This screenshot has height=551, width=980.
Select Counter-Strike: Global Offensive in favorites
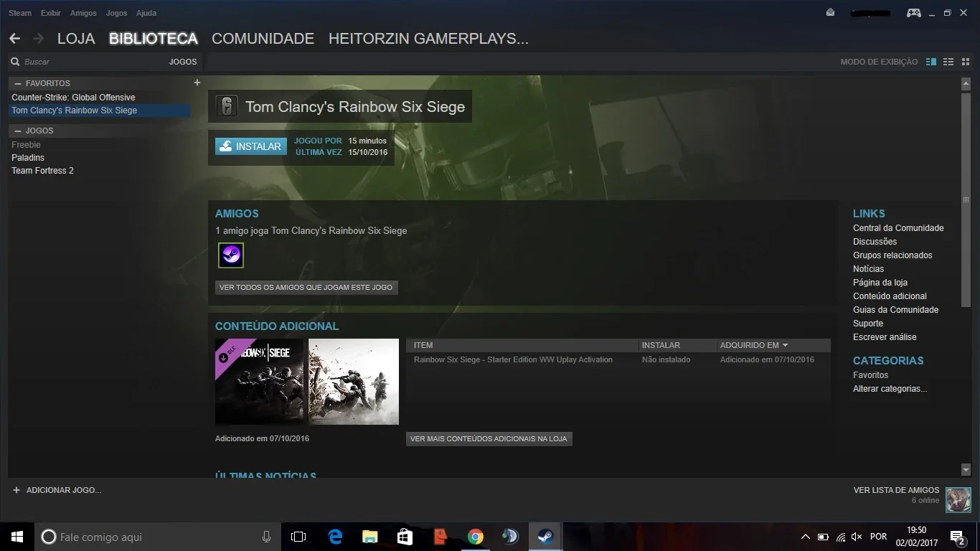click(73, 98)
